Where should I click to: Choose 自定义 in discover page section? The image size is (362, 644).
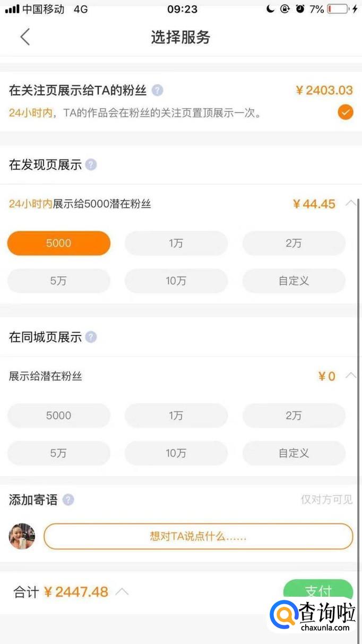(x=294, y=281)
